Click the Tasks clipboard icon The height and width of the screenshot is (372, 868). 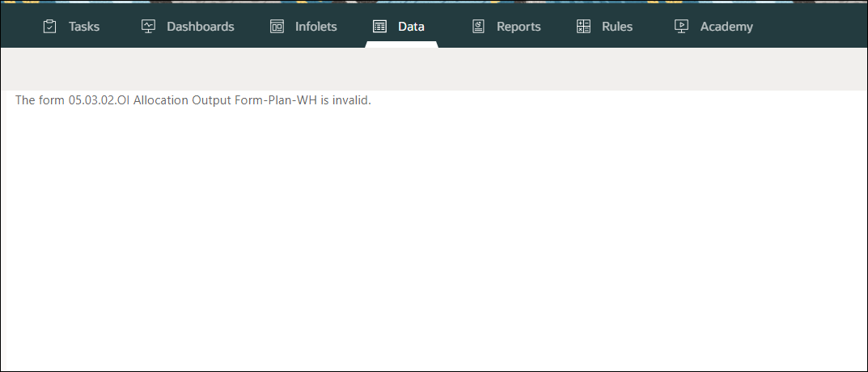click(x=50, y=27)
